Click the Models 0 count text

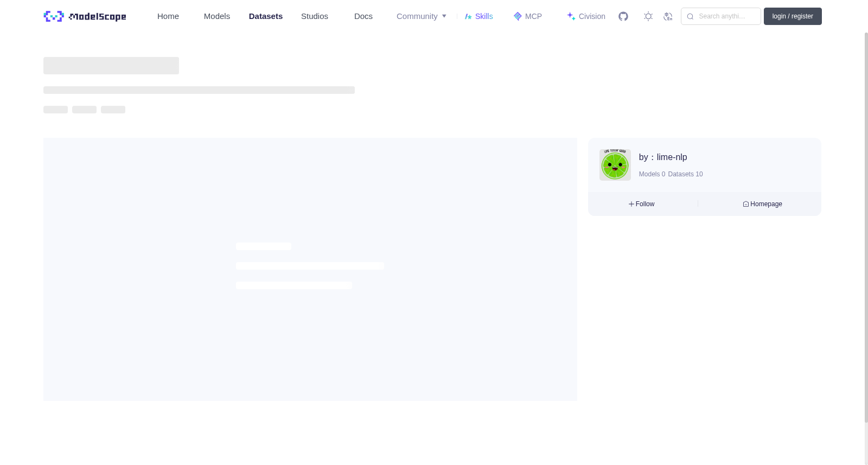tap(652, 174)
